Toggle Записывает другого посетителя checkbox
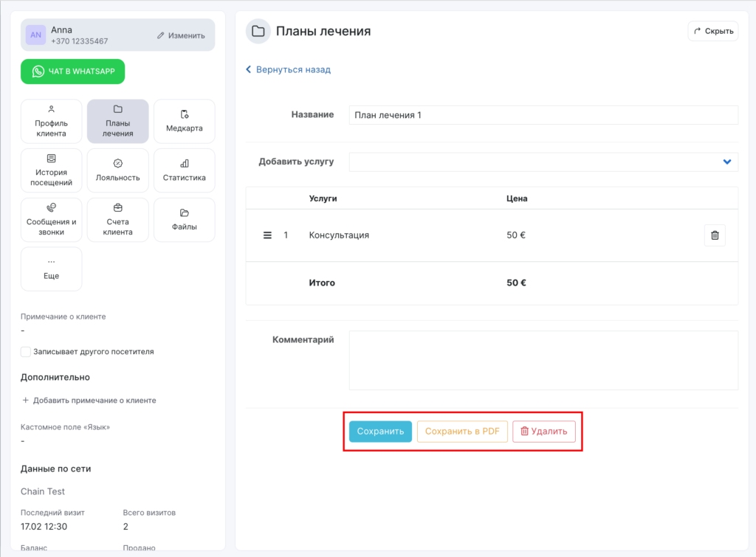The image size is (756, 557). pos(26,352)
